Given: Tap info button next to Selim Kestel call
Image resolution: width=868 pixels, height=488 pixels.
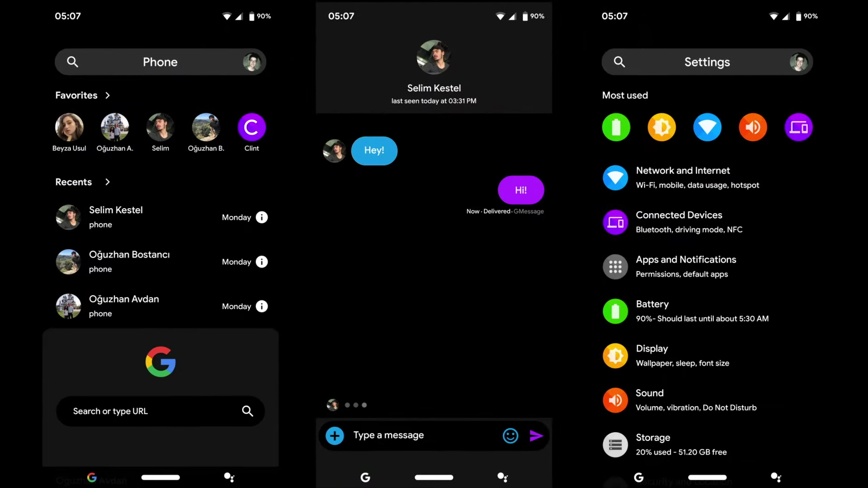Looking at the screenshot, I should (x=262, y=217).
